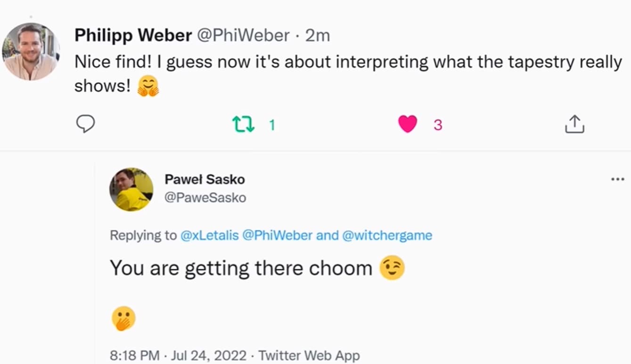The height and width of the screenshot is (364, 631).
Task: Click the Philipp Weber display name
Action: pos(133,35)
